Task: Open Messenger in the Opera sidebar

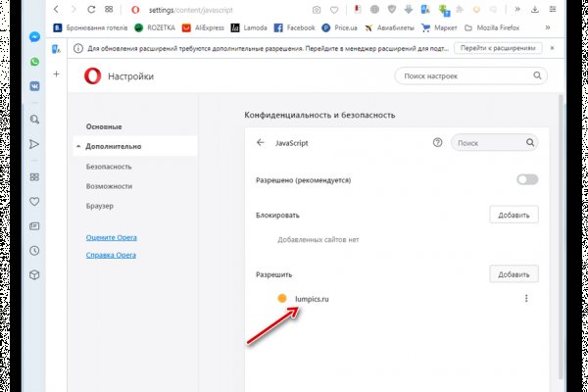Action: click(x=34, y=35)
